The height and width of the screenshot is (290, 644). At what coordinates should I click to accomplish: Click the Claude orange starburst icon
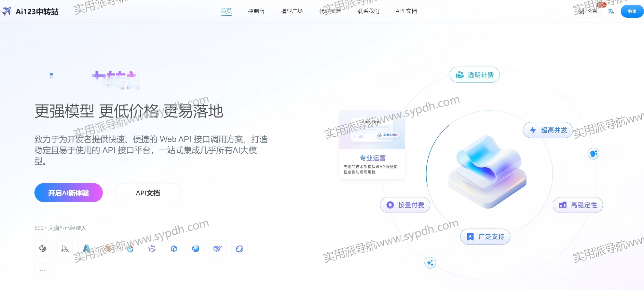point(108,249)
